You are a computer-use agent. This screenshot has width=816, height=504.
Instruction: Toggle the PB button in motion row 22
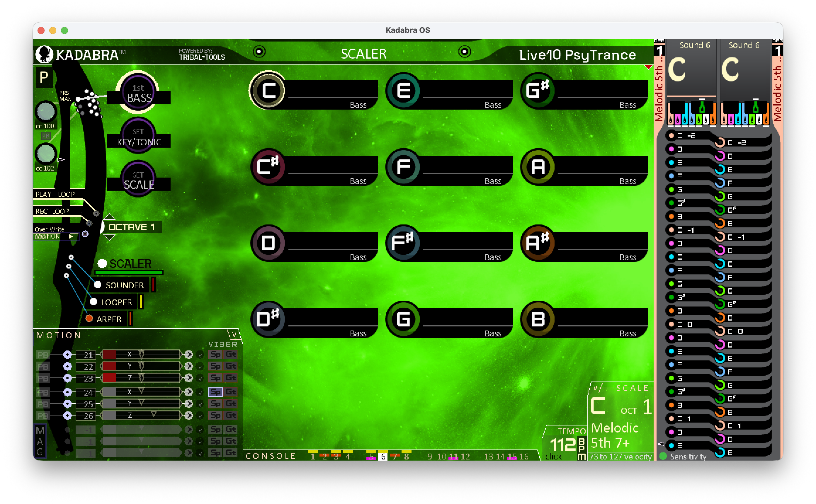click(43, 367)
